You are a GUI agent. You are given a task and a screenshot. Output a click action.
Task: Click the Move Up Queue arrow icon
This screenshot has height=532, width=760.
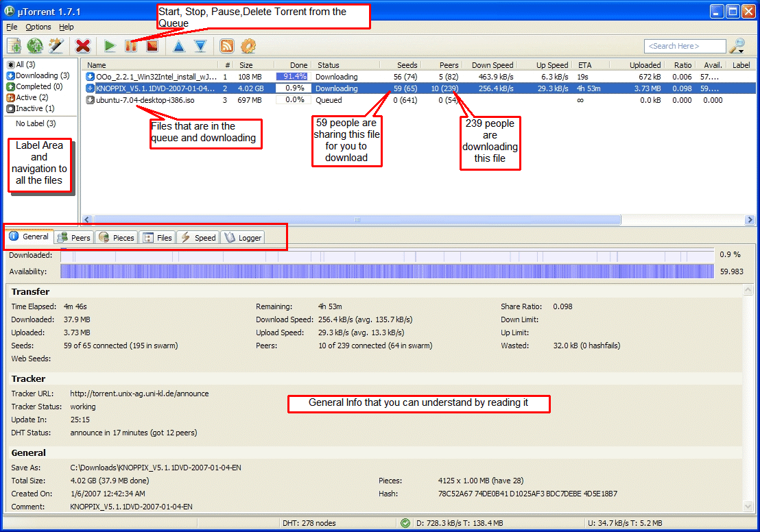coord(179,46)
